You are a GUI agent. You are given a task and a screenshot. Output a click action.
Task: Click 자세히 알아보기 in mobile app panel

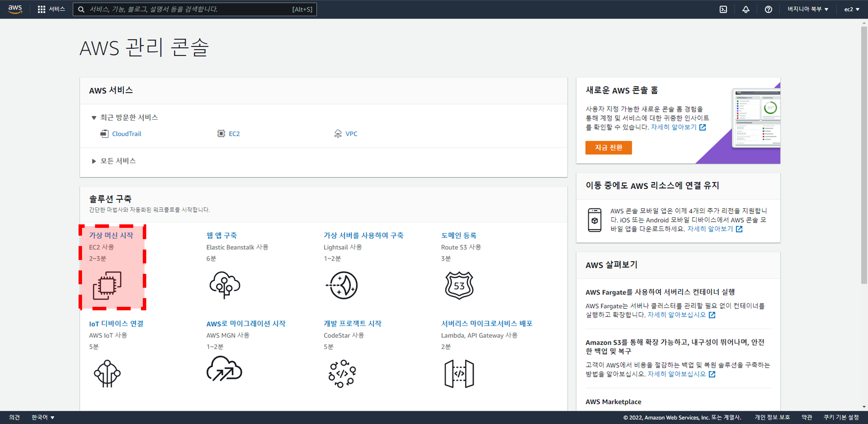tap(710, 229)
